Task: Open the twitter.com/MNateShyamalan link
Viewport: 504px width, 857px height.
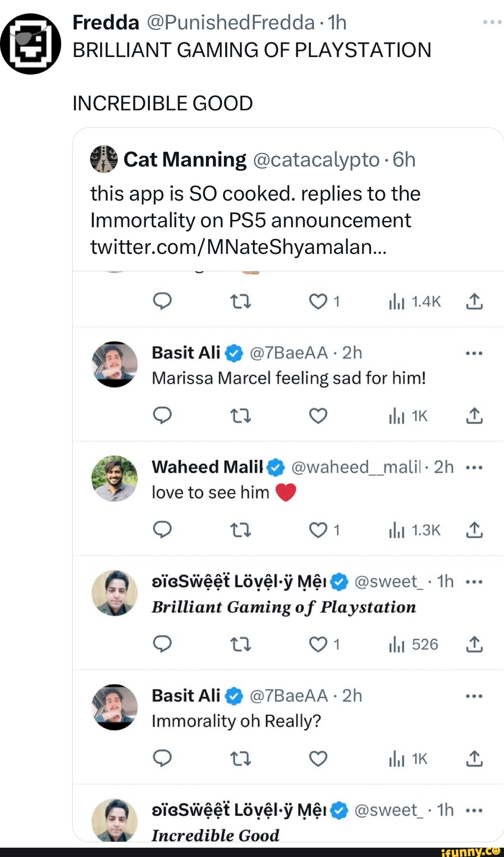Action: (x=238, y=246)
